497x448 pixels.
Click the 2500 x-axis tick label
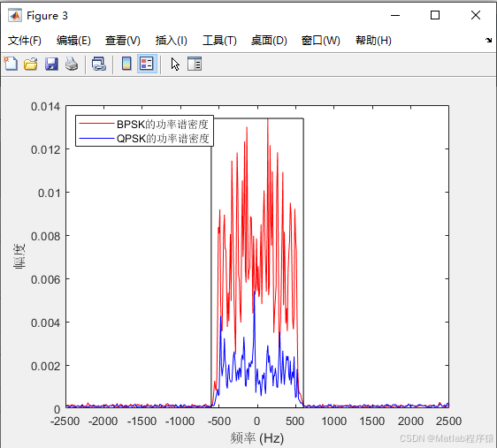tap(449, 421)
